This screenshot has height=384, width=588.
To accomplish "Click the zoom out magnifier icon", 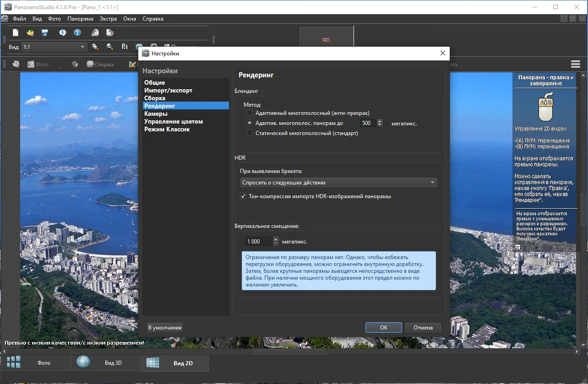I will click(x=110, y=47).
